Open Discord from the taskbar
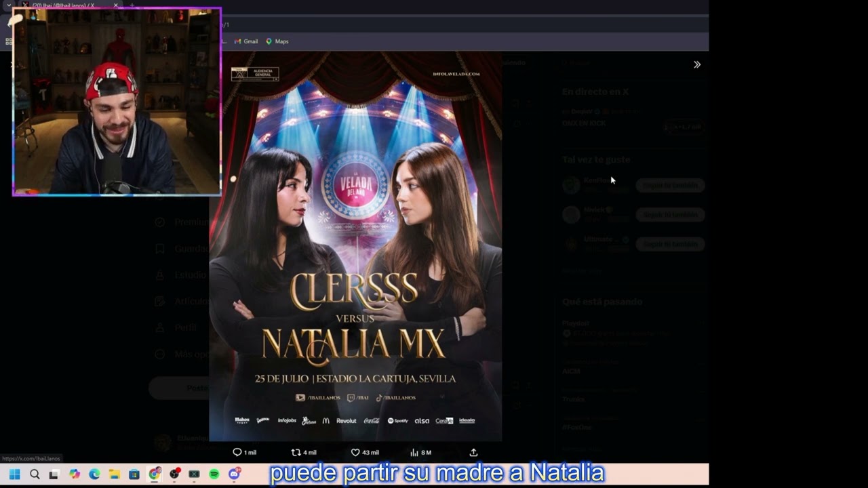Viewport: 868px width, 488px height. tap(235, 474)
